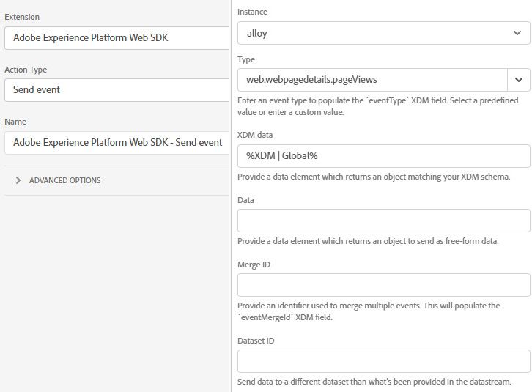Click the Name label
Image resolution: width=532 pixels, height=392 pixels.
pyautogui.click(x=15, y=122)
